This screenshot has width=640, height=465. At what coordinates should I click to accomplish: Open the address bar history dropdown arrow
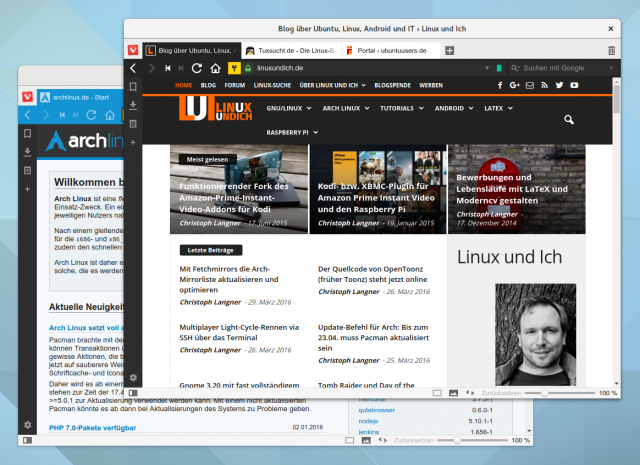click(x=487, y=68)
